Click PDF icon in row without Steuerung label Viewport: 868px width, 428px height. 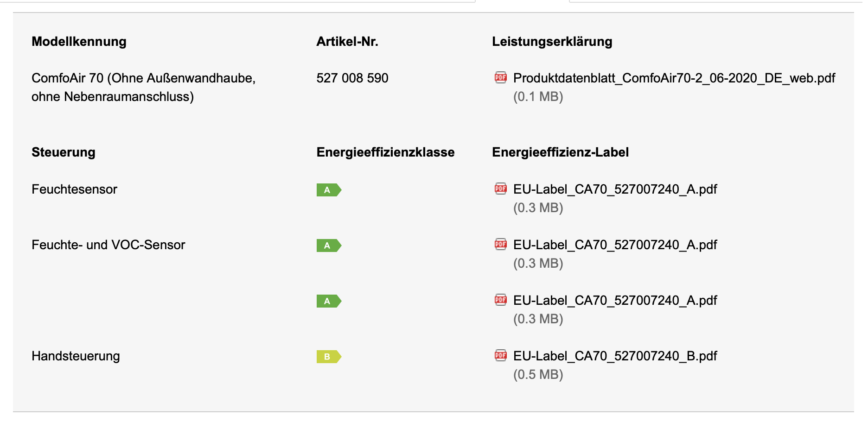[x=500, y=300]
